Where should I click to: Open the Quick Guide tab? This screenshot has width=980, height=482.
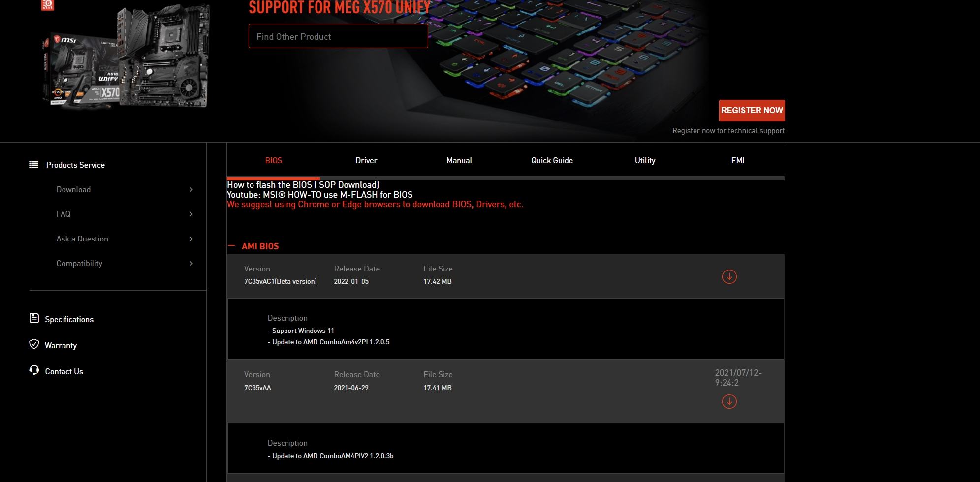click(552, 160)
